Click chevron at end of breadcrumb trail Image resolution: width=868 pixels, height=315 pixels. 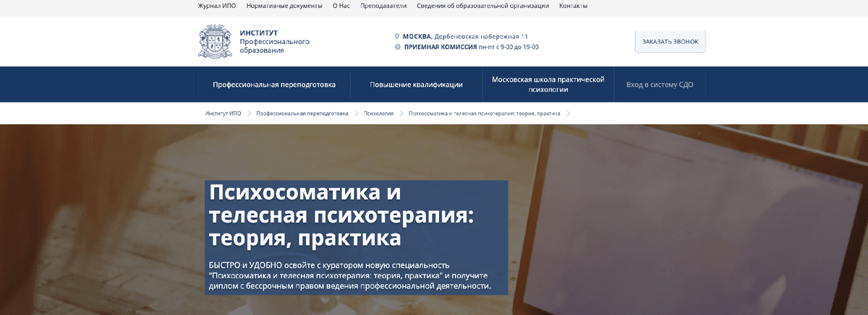point(569,113)
